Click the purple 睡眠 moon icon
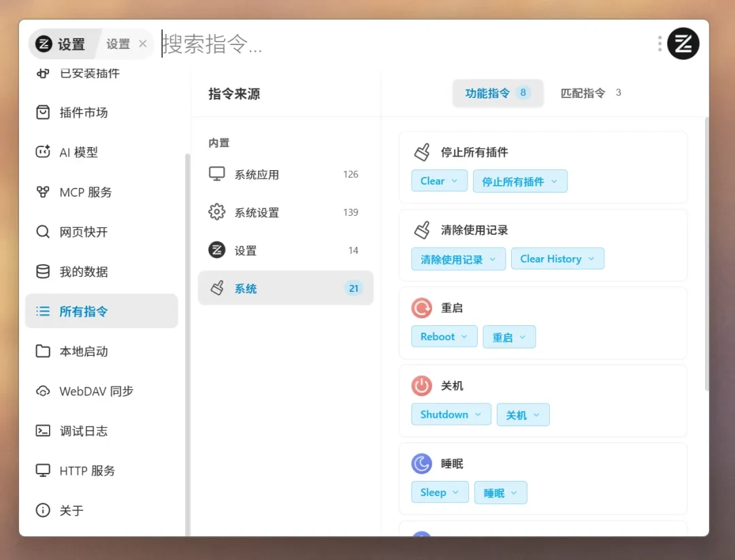 [x=421, y=463]
